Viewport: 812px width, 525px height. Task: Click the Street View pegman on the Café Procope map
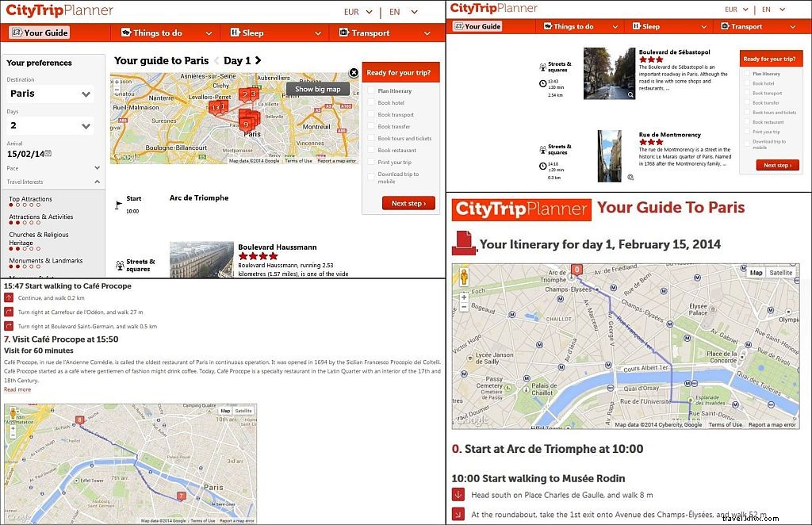click(x=13, y=413)
